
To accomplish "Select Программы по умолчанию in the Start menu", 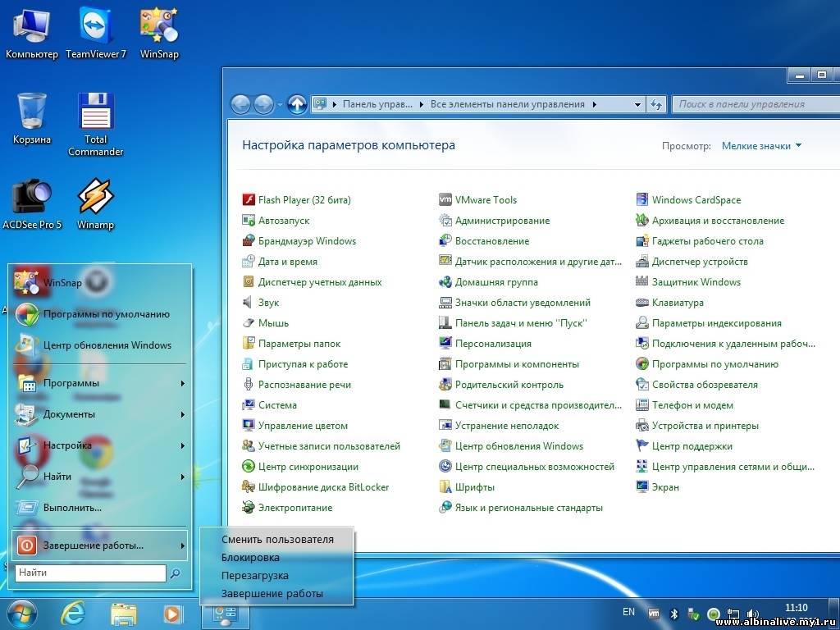I will (x=100, y=314).
